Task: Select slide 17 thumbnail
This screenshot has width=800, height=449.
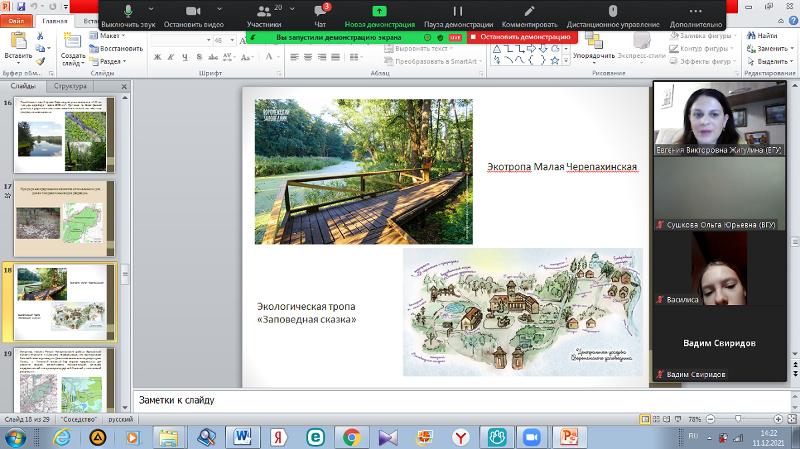Action: [x=64, y=217]
